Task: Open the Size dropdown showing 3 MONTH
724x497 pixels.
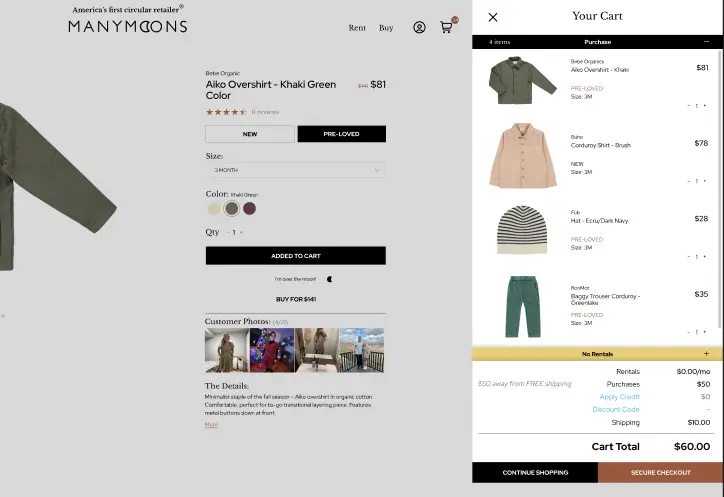Action: (x=295, y=170)
